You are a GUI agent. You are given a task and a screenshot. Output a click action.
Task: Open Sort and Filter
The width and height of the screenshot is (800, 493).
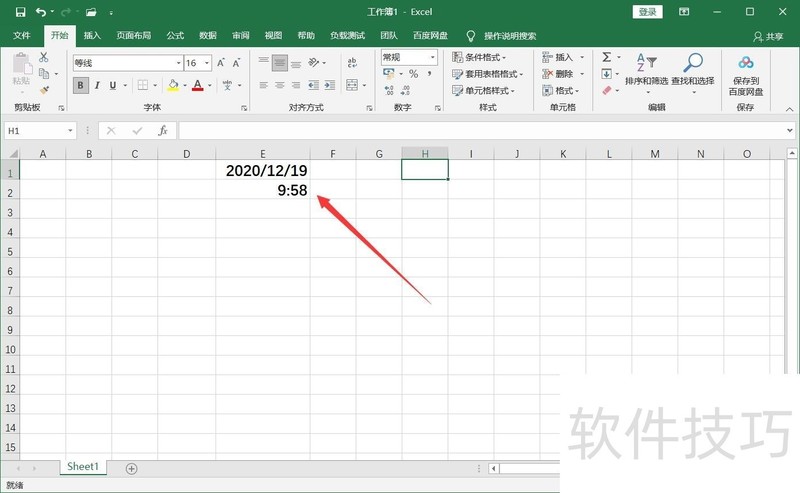pyautogui.click(x=646, y=73)
